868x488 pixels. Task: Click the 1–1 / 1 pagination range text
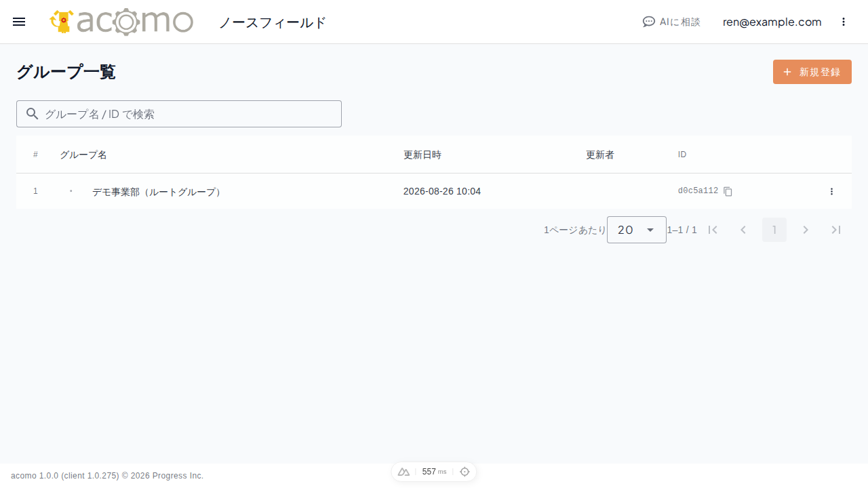[682, 230]
